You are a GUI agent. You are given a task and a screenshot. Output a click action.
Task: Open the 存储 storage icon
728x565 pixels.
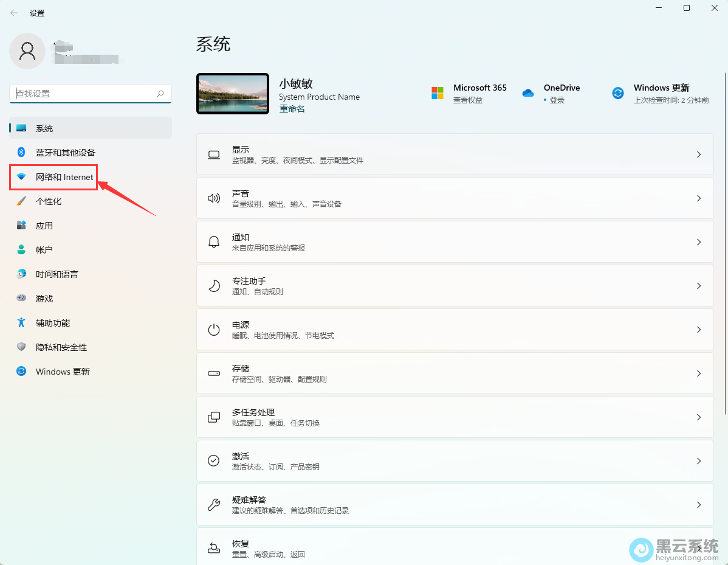point(214,373)
